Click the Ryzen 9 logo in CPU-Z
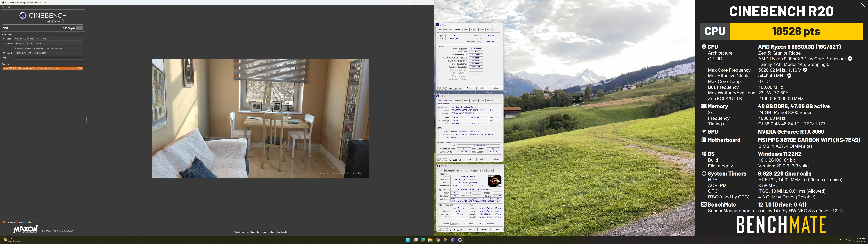Screen dimensions: 868x244 [x=495, y=181]
